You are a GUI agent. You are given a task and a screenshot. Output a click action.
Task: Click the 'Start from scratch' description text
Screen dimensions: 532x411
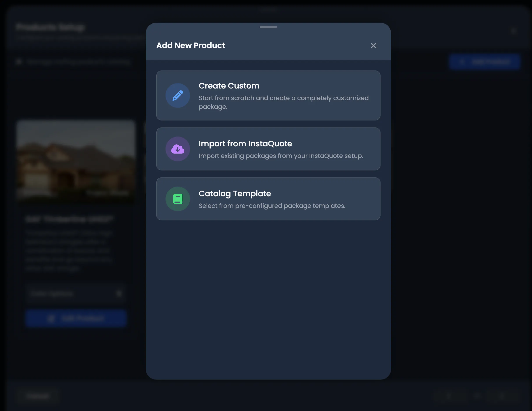(x=284, y=102)
